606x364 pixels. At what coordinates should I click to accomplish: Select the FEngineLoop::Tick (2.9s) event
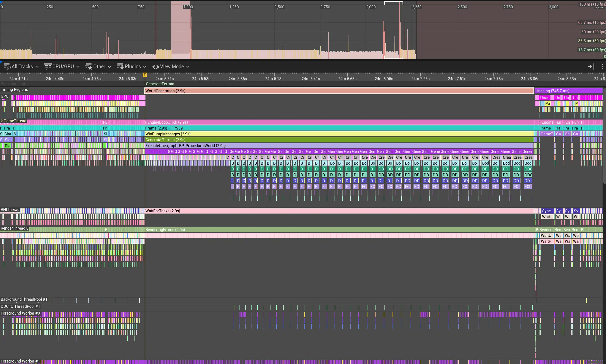tap(339, 122)
